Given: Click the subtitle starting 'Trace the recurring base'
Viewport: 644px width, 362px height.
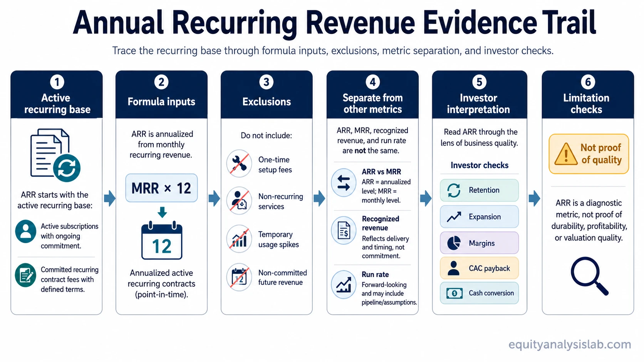Looking at the screenshot, I should pos(333,51).
